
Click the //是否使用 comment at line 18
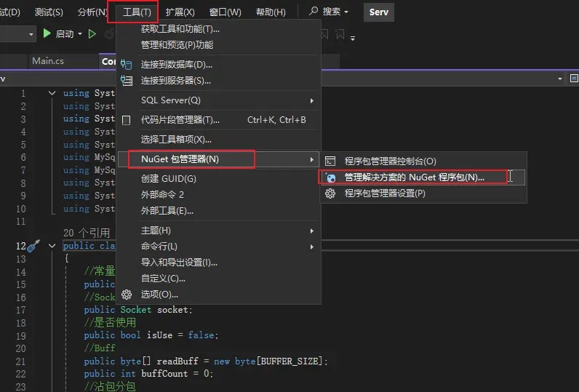tap(110, 323)
